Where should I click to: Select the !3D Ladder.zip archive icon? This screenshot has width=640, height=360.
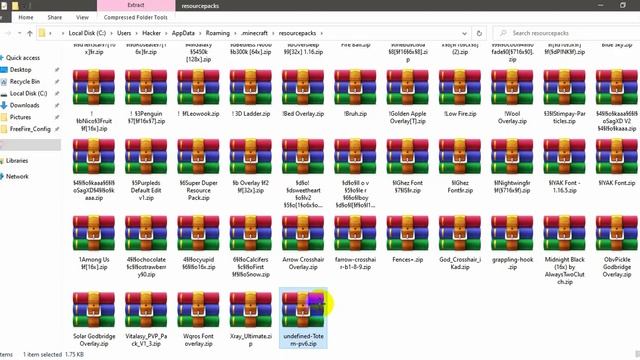pos(250,87)
